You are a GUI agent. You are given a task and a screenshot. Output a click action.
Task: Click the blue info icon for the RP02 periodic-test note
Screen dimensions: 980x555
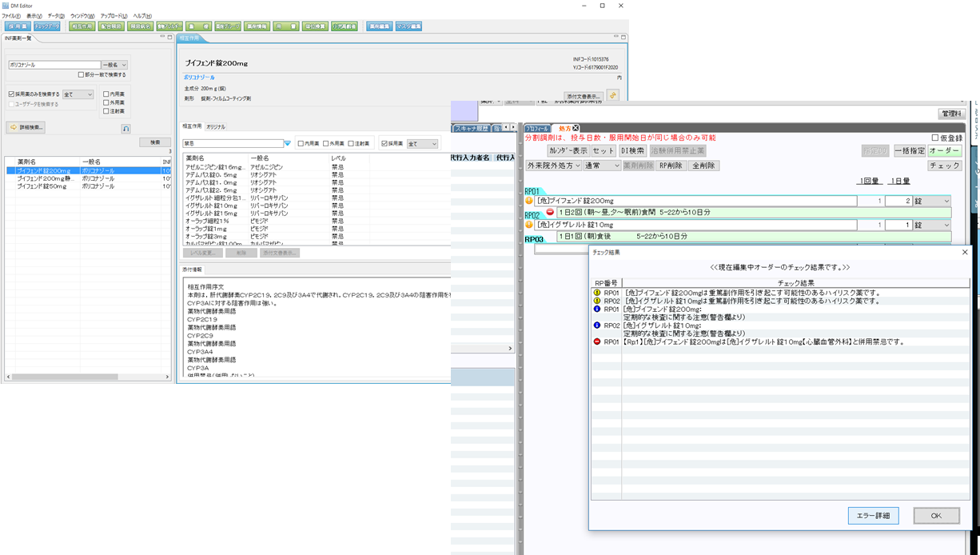[x=597, y=325]
